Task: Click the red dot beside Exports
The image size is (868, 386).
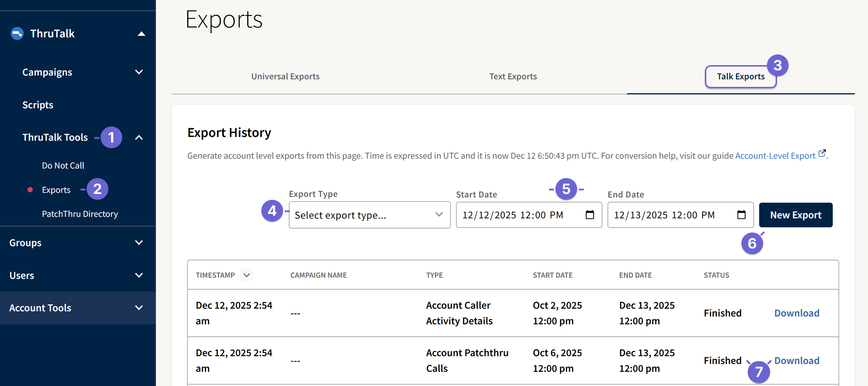Action: pyautogui.click(x=31, y=190)
